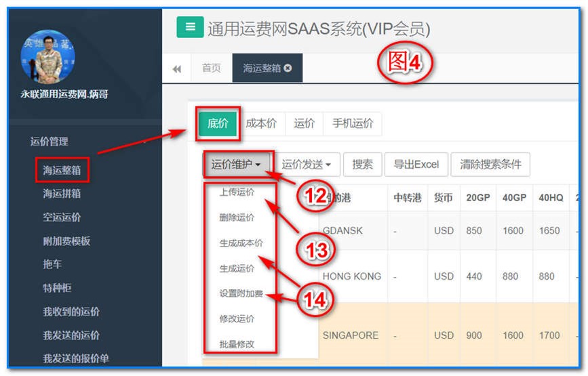Screen dimensions: 588x376
Task: Select the GDANSK destination cell
Action: point(342,231)
